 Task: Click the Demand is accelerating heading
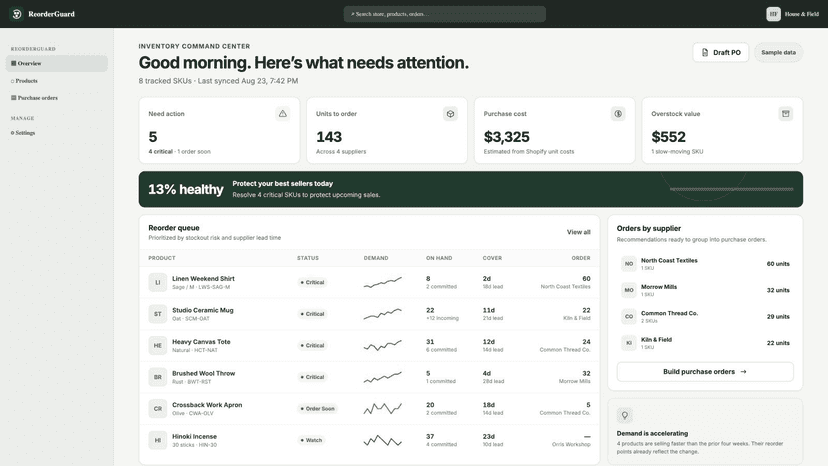(x=652, y=433)
